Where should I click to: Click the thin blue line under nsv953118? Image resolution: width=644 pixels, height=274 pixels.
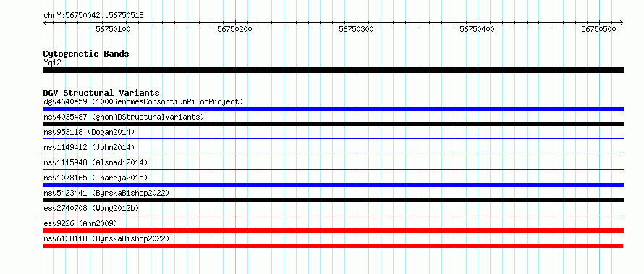pos(333,139)
